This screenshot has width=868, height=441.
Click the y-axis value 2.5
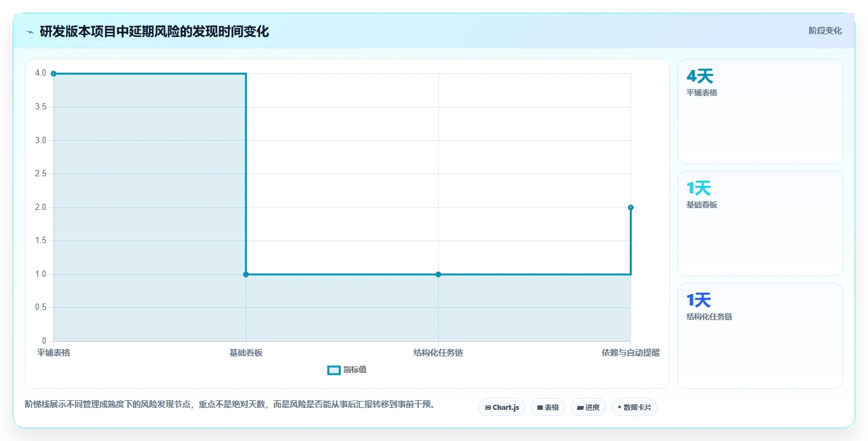(x=41, y=174)
